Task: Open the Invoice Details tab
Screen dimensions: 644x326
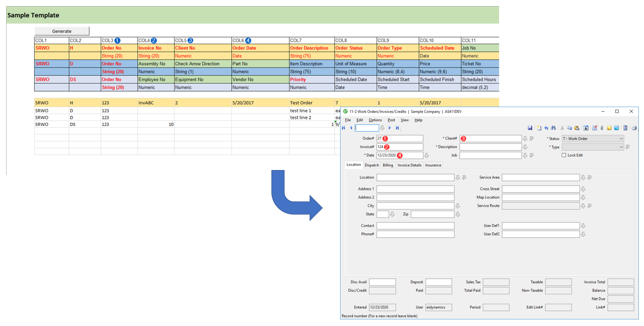Action: (x=409, y=165)
